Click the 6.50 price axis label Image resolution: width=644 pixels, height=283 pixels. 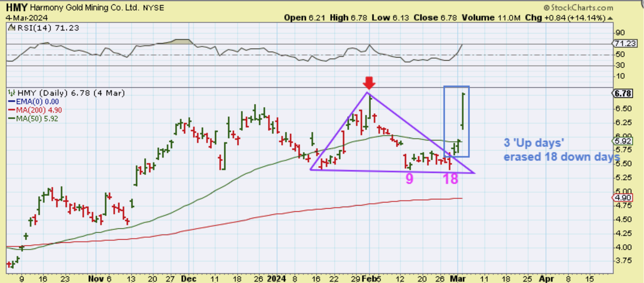point(623,109)
